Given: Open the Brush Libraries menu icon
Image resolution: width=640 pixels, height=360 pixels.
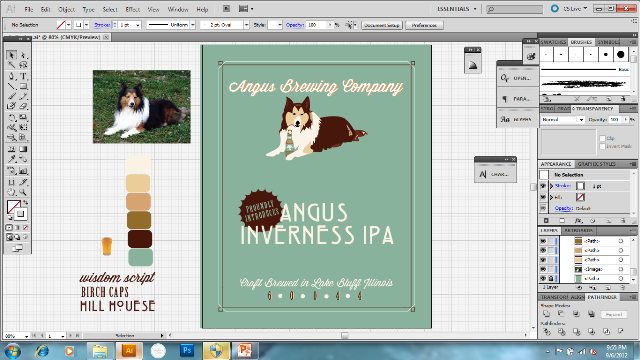Looking at the screenshot, I should (x=547, y=99).
